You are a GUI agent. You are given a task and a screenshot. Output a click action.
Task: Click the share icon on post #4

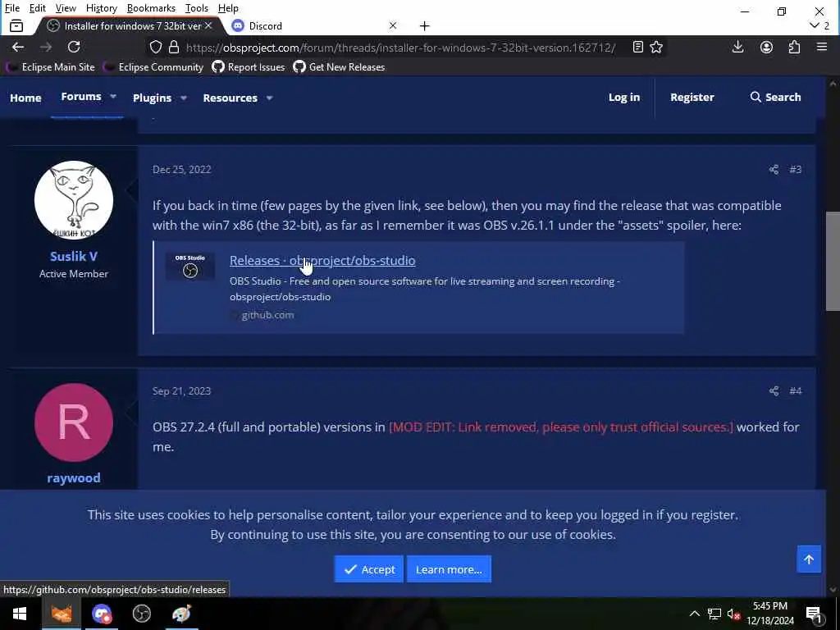(774, 391)
